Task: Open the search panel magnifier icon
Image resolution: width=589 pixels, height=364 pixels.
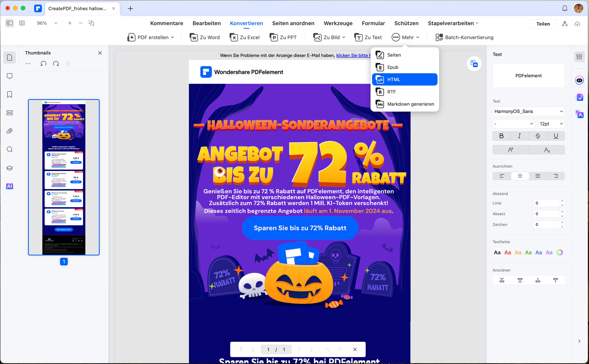Action: [10, 150]
